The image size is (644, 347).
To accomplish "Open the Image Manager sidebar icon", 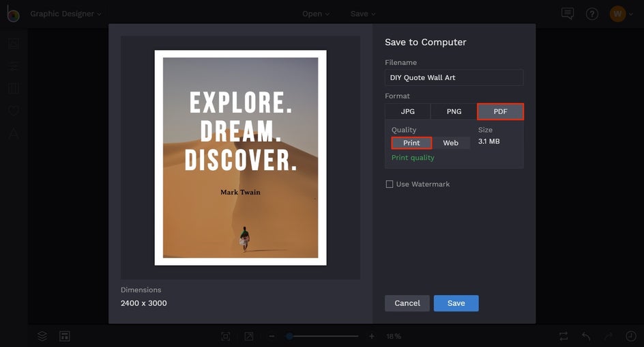I will pos(14,44).
